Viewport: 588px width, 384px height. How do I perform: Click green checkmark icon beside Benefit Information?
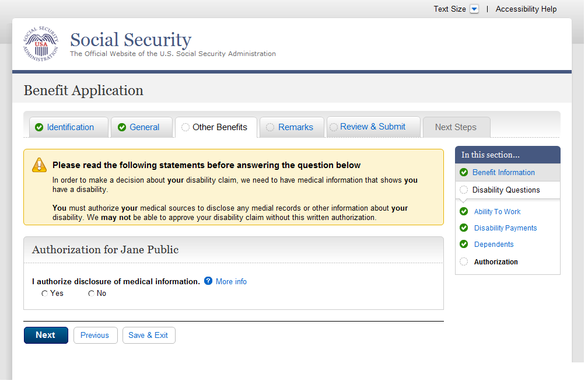(464, 172)
